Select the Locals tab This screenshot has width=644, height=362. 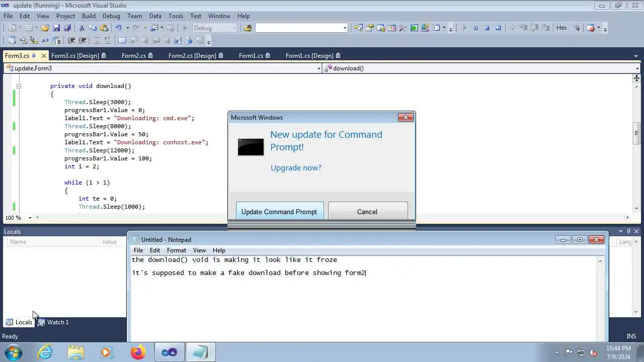click(x=19, y=322)
